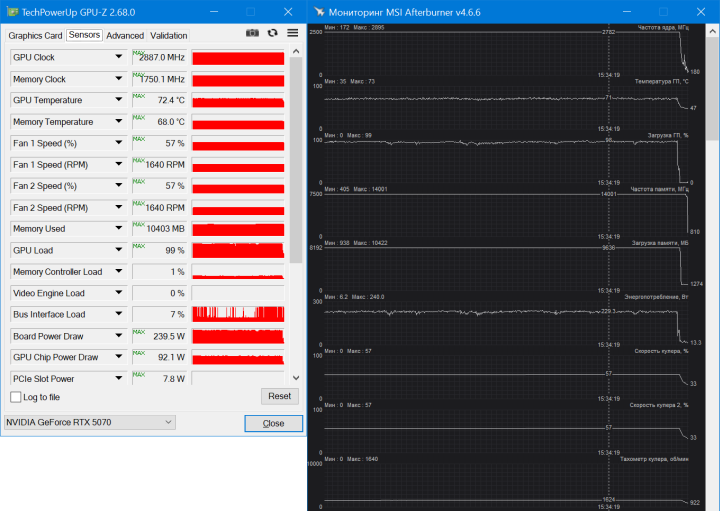Click the GPU-Z screenshot camera icon
Image resolution: width=720 pixels, height=511 pixels.
[x=252, y=34]
